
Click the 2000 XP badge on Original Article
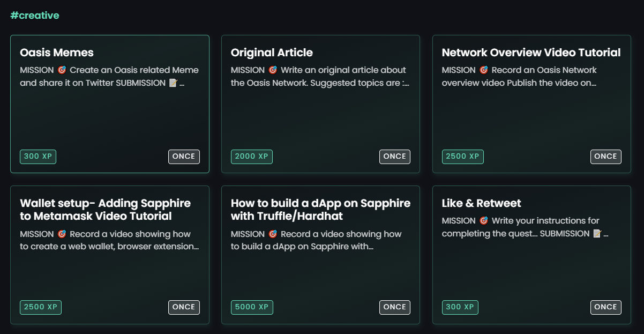(x=252, y=157)
